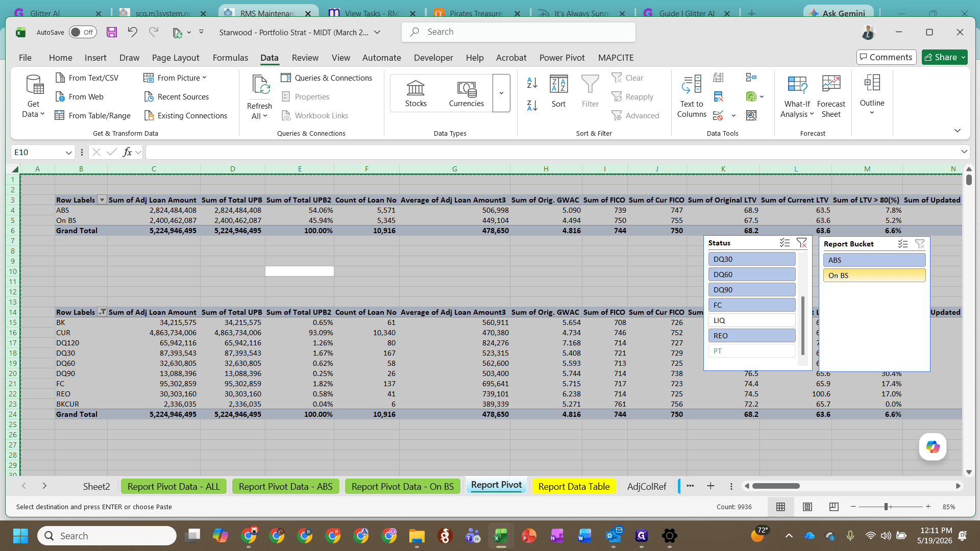
Task: Click the Share button
Action: click(x=944, y=57)
